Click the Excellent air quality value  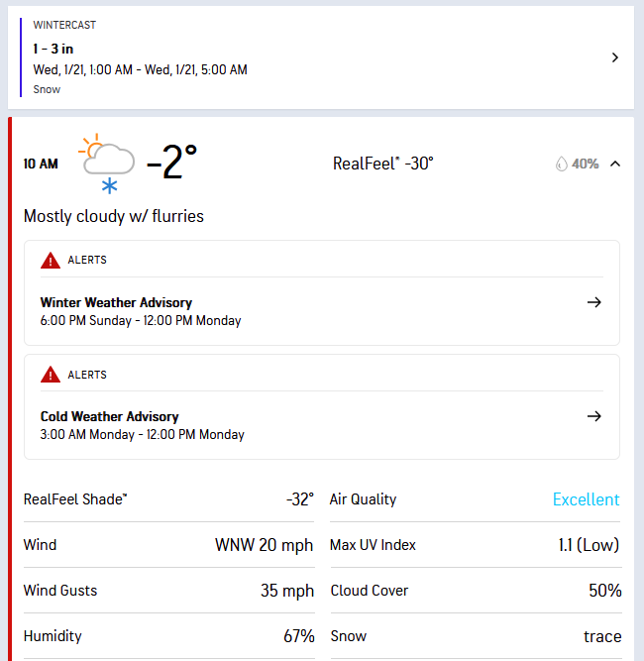click(586, 499)
